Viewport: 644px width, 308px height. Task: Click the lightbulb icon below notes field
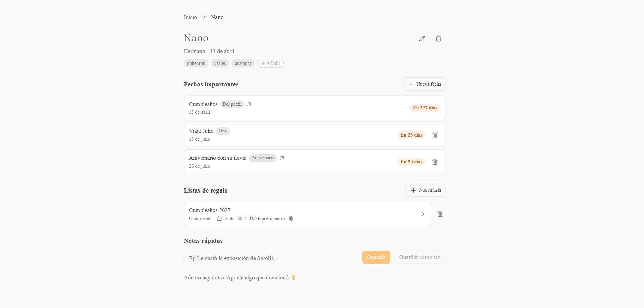tap(294, 278)
